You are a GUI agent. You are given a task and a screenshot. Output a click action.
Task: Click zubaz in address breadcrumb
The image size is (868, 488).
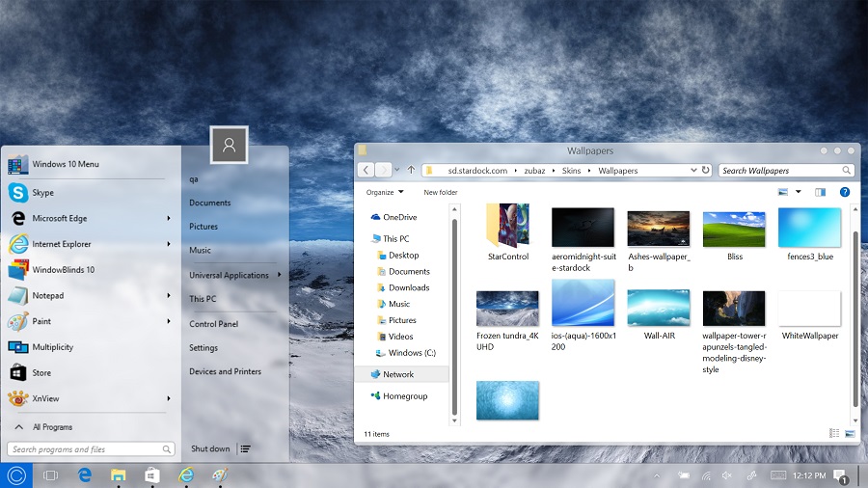pos(534,171)
